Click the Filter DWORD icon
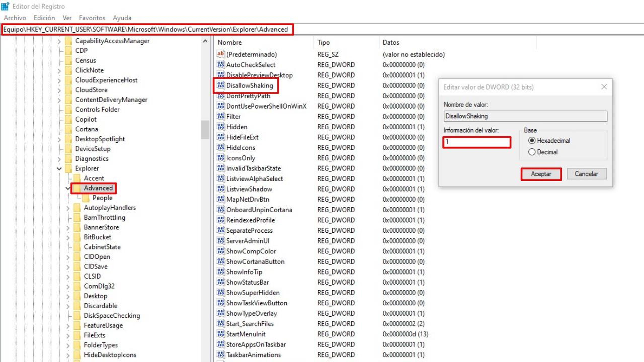 pyautogui.click(x=221, y=116)
